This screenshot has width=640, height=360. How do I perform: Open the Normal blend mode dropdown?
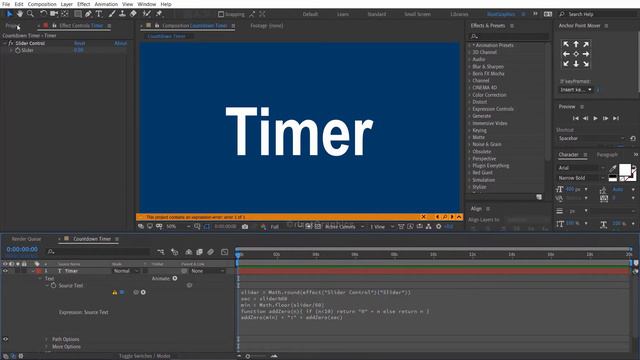coord(126,271)
